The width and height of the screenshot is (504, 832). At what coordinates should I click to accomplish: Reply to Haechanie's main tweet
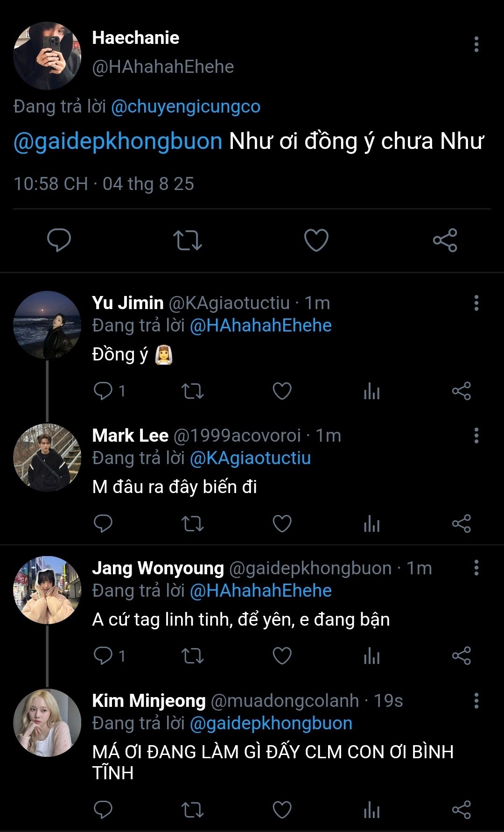tap(59, 240)
